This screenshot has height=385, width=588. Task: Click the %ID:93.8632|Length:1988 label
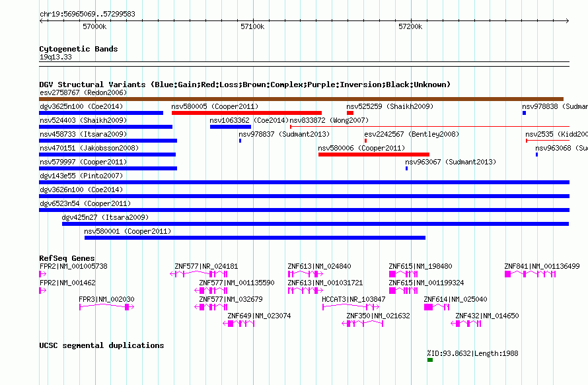click(473, 353)
